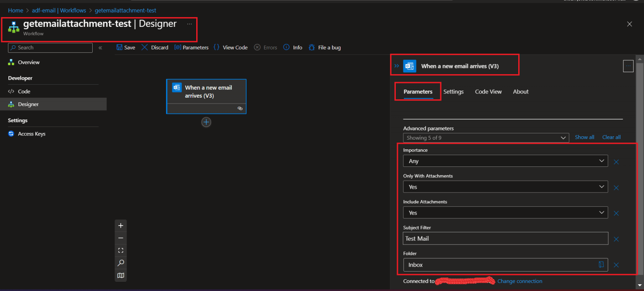Remove the Folder parameter with its X

(616, 265)
